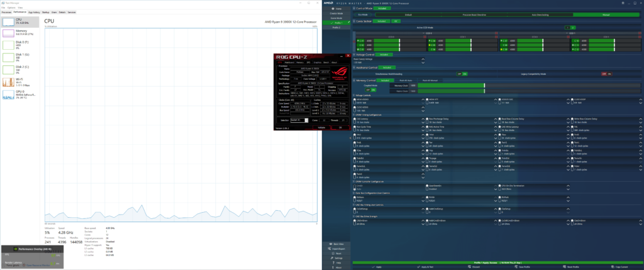Select Memory in Task Manager performance list
Image resolution: width=644 pixels, height=270 pixels.
point(20,33)
